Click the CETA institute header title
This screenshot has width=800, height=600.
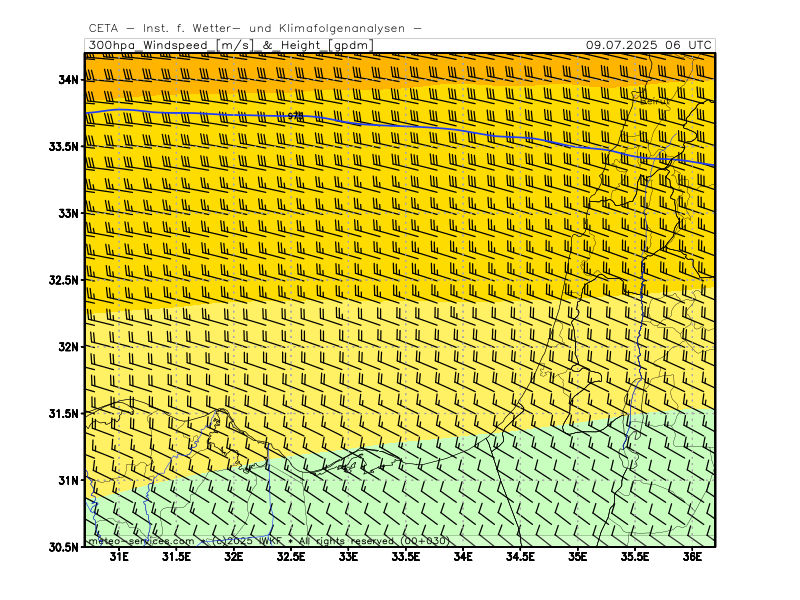click(x=255, y=29)
